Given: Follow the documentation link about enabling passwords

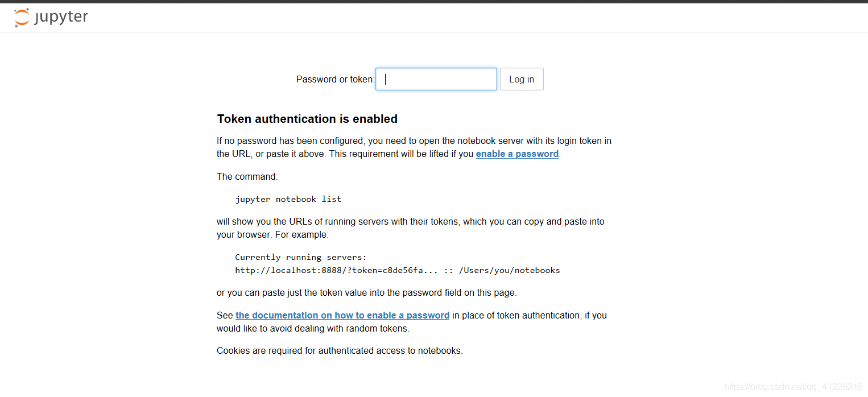Looking at the screenshot, I should (x=342, y=315).
